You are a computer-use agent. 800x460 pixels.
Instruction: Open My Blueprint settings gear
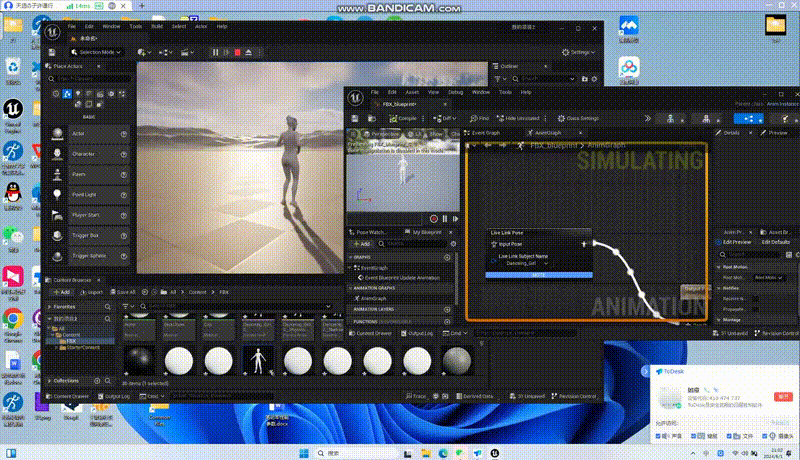tap(453, 244)
